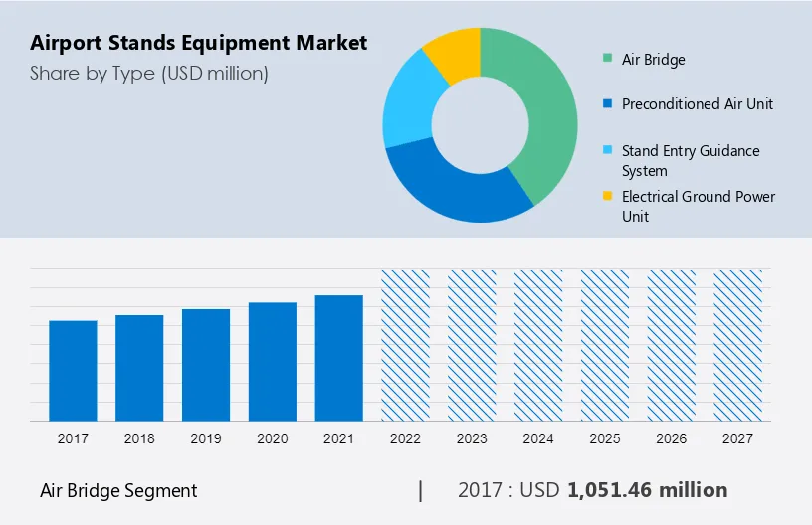The height and width of the screenshot is (525, 812).
Task: Click the yellow Electrical Ground Power swatch
Action: (607, 196)
